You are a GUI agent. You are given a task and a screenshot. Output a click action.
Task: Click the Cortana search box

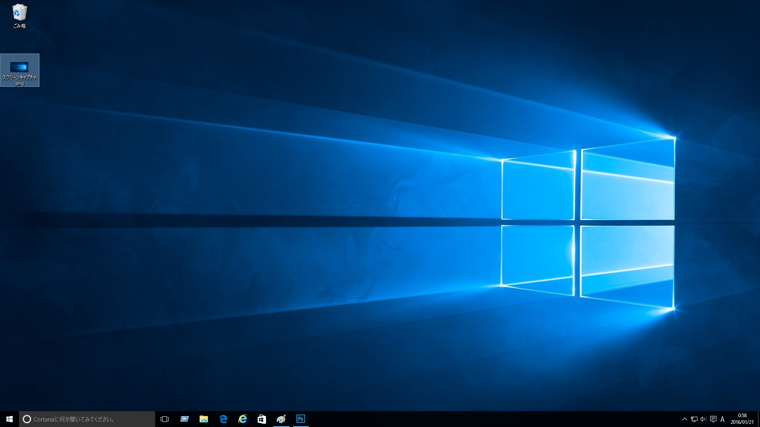coord(87,419)
